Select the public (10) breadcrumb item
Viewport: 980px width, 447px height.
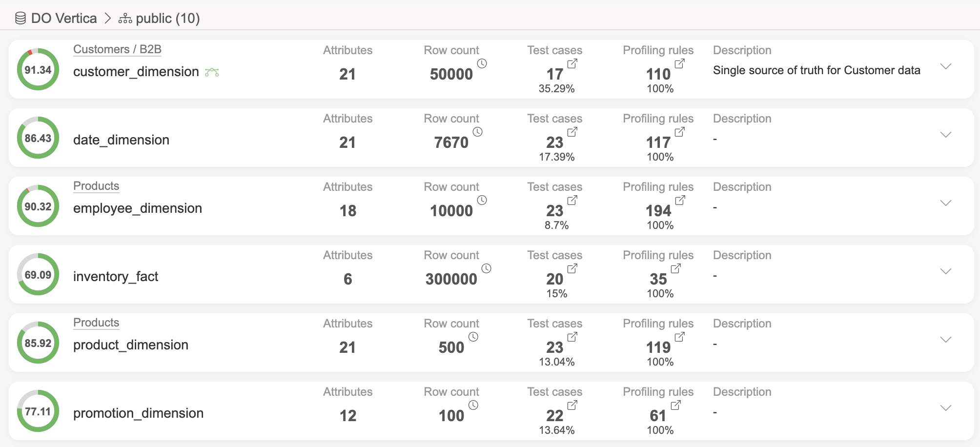point(167,19)
